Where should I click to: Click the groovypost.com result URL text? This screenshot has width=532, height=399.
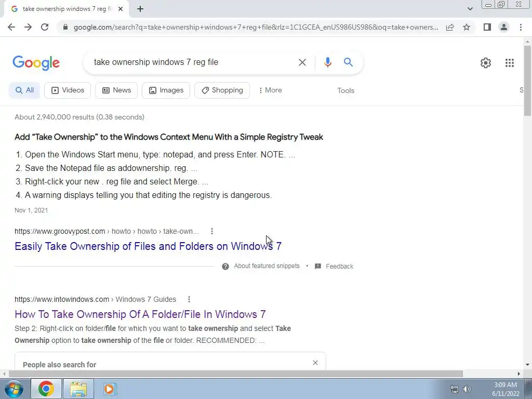[x=107, y=231]
